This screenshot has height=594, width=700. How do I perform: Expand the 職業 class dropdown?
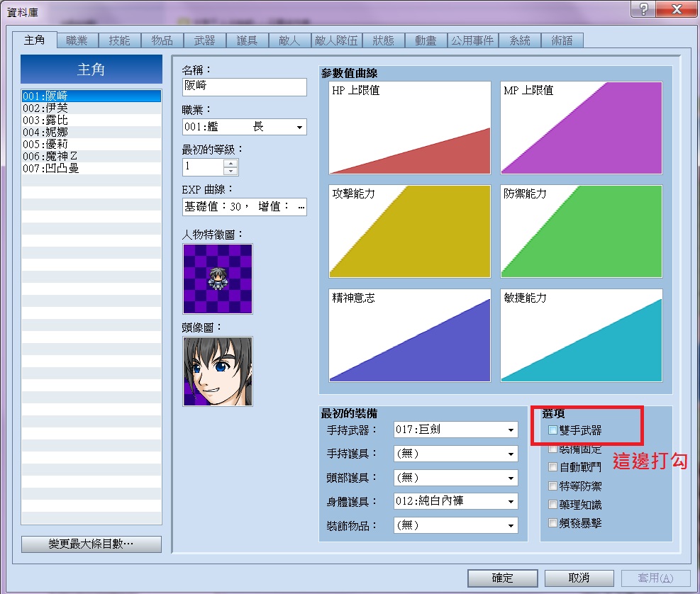pos(299,127)
